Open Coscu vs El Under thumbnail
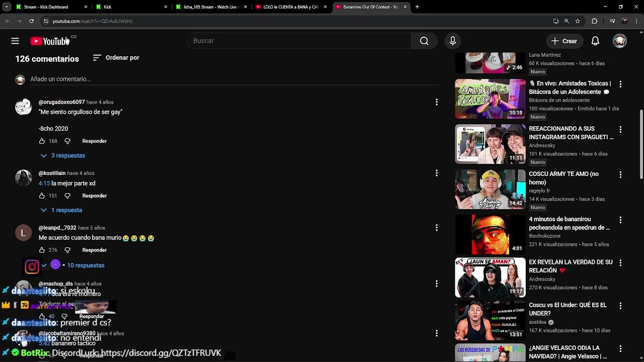Image resolution: width=644 pixels, height=362 pixels. click(x=490, y=321)
